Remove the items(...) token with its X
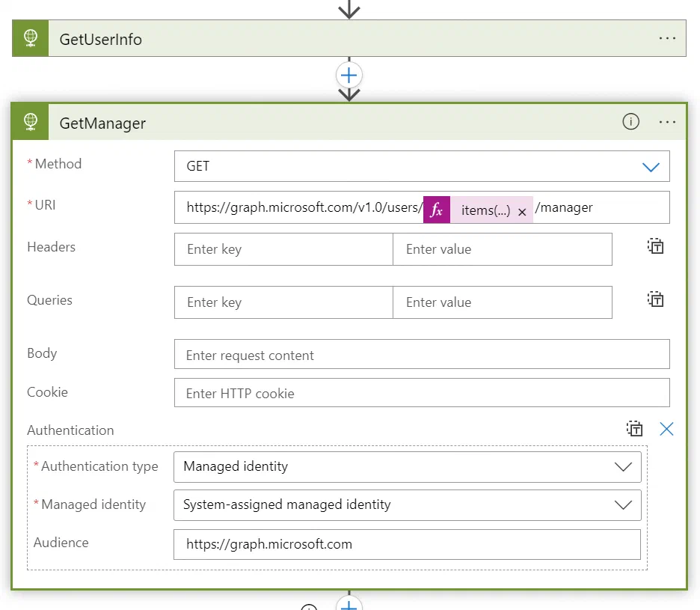Image resolution: width=700 pixels, height=610 pixels. point(522,212)
